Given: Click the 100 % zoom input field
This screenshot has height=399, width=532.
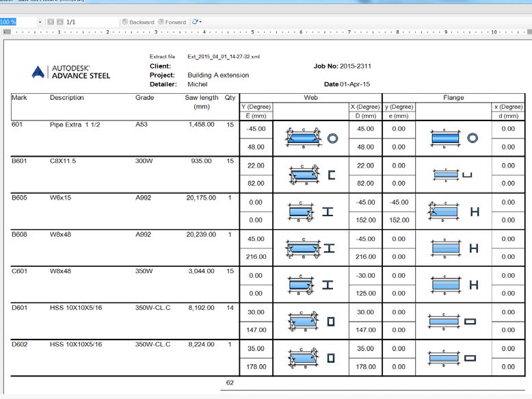Looking at the screenshot, I should point(17,22).
